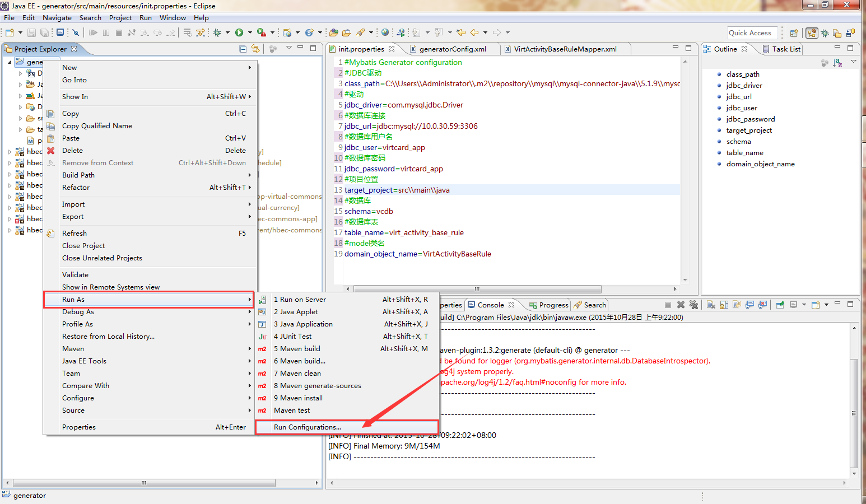Click the editor horizontal scrollbar thumb
The width and height of the screenshot is (866, 504).
477,289
